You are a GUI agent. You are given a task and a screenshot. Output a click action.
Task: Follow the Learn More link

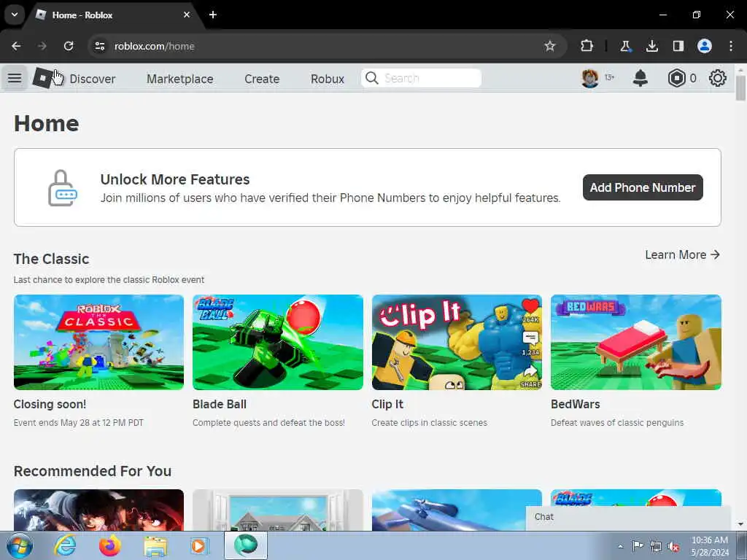pos(682,254)
